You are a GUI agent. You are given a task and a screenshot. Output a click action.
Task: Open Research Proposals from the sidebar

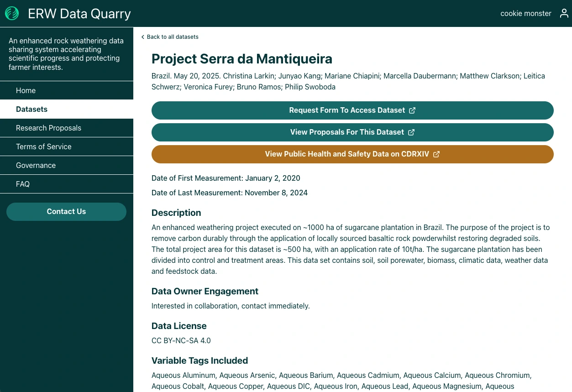pos(48,128)
